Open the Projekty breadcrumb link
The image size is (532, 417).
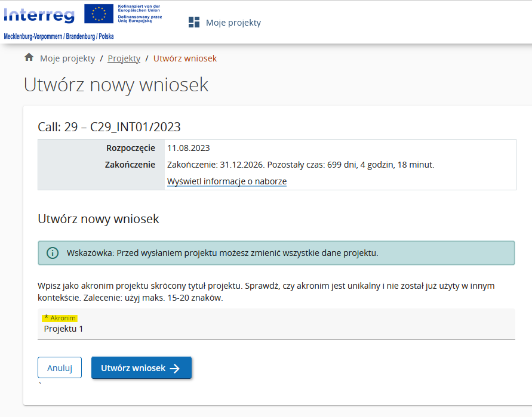[124, 58]
